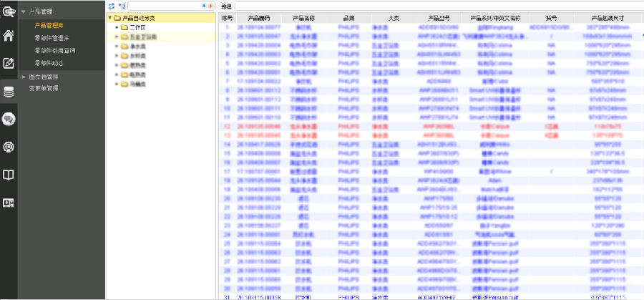Click the edit pencil sidebar icon
The width and height of the screenshot is (644, 300).
pyautogui.click(x=9, y=64)
